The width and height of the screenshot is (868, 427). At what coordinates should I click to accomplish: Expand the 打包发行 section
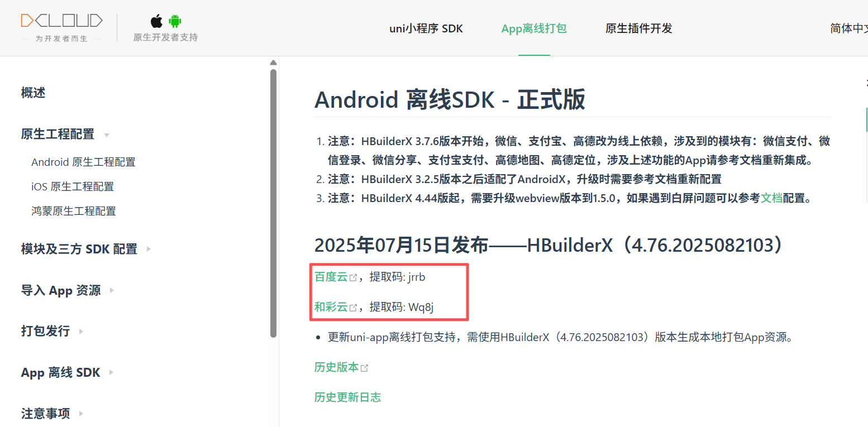tap(80, 332)
